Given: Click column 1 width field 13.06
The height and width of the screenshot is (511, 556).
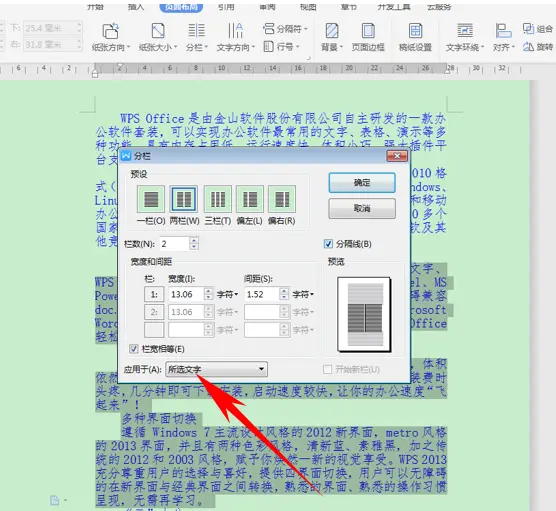Looking at the screenshot, I should coord(186,294).
